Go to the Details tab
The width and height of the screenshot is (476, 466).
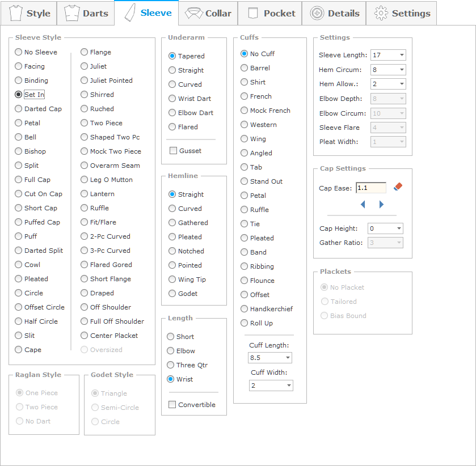tap(335, 13)
